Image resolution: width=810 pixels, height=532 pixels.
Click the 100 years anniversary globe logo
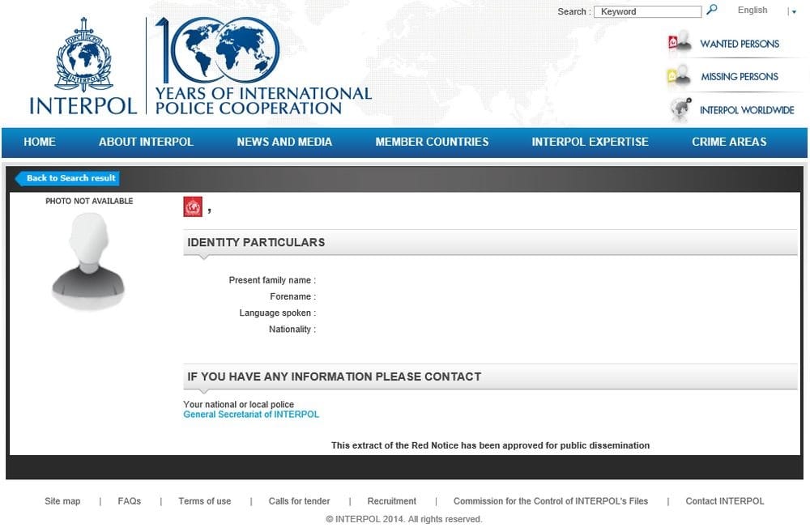pyautogui.click(x=217, y=51)
